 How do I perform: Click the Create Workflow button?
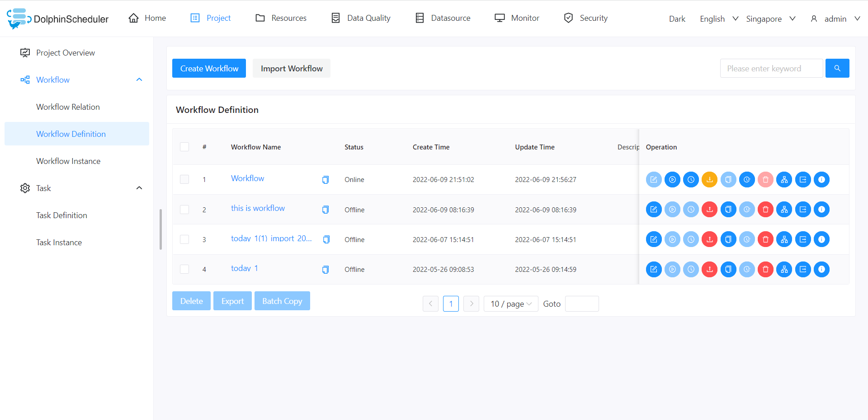209,68
